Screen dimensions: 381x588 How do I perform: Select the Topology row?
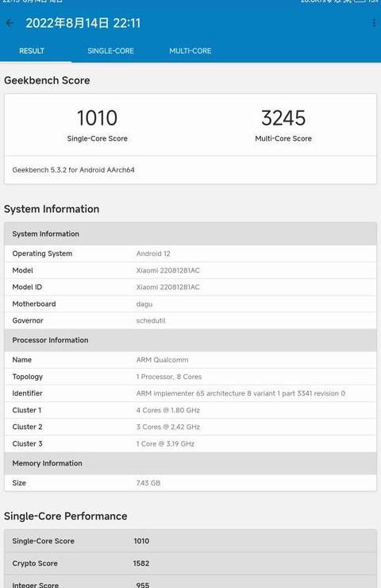(190, 377)
